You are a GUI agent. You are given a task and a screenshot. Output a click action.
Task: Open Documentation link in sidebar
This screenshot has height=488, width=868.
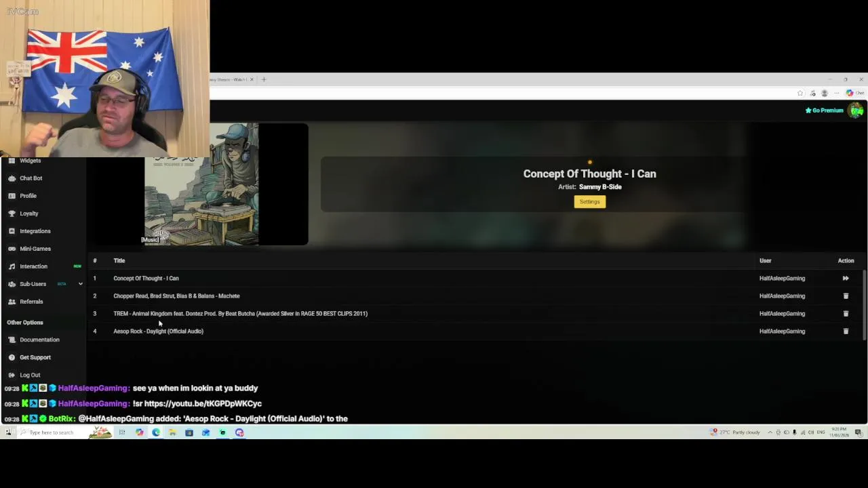[39, 340]
